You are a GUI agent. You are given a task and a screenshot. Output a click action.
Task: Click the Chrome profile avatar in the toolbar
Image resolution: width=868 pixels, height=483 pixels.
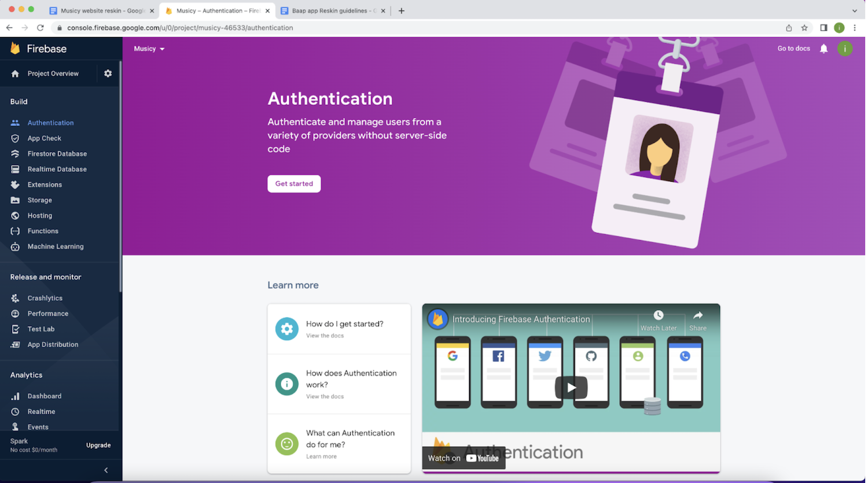click(x=839, y=28)
